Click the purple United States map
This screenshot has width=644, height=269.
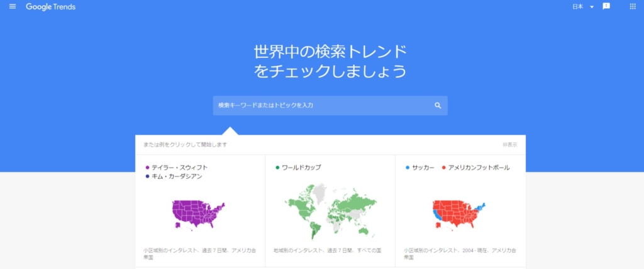click(197, 213)
